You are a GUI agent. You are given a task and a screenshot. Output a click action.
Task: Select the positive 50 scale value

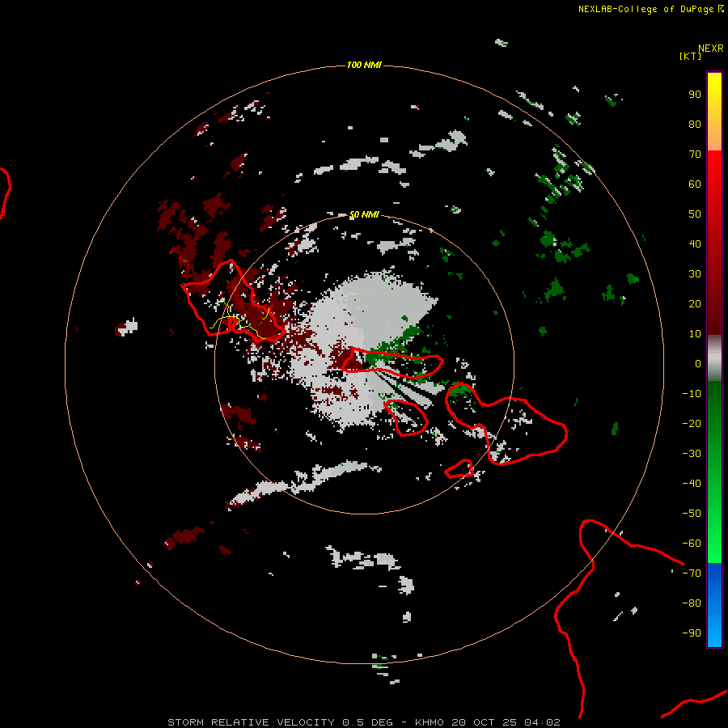[x=695, y=214]
